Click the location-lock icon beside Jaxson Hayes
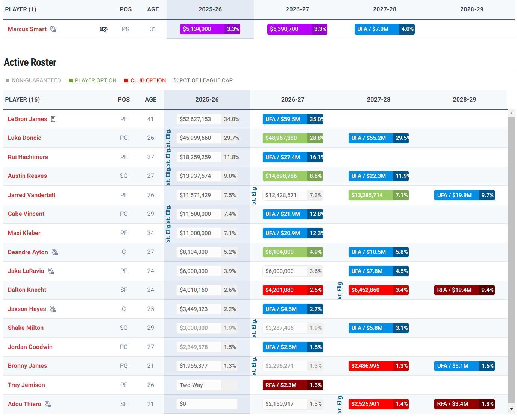 [53, 309]
